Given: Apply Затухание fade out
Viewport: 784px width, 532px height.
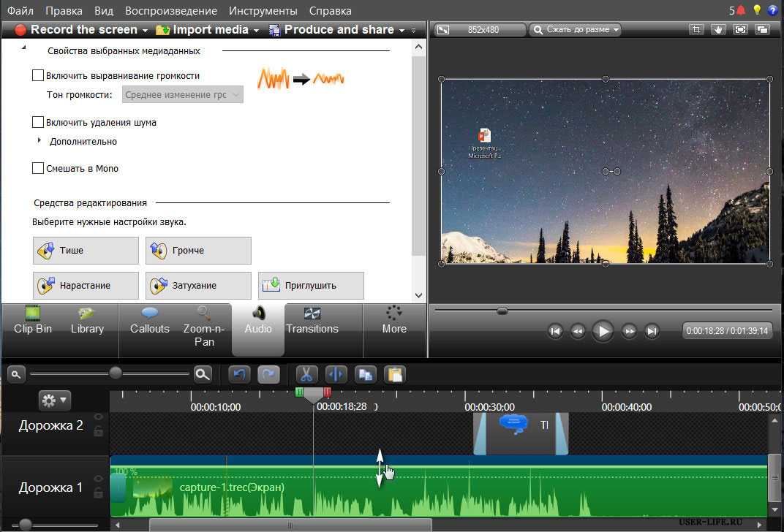Looking at the screenshot, I should 198,285.
